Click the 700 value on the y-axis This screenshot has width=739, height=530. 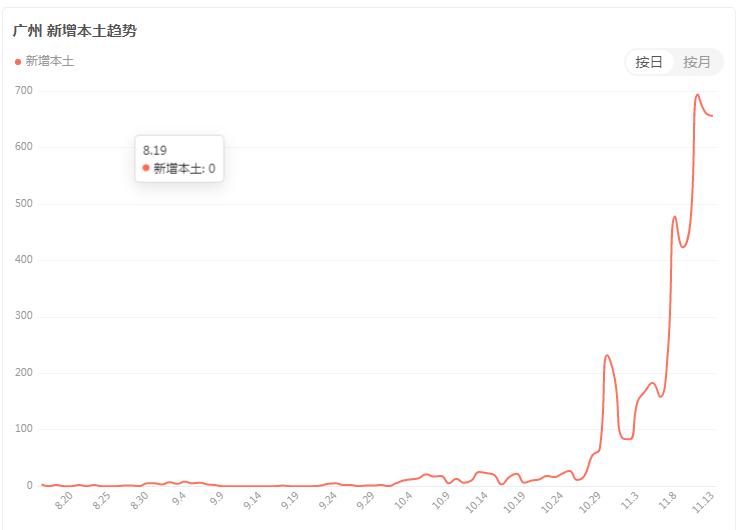(x=24, y=91)
